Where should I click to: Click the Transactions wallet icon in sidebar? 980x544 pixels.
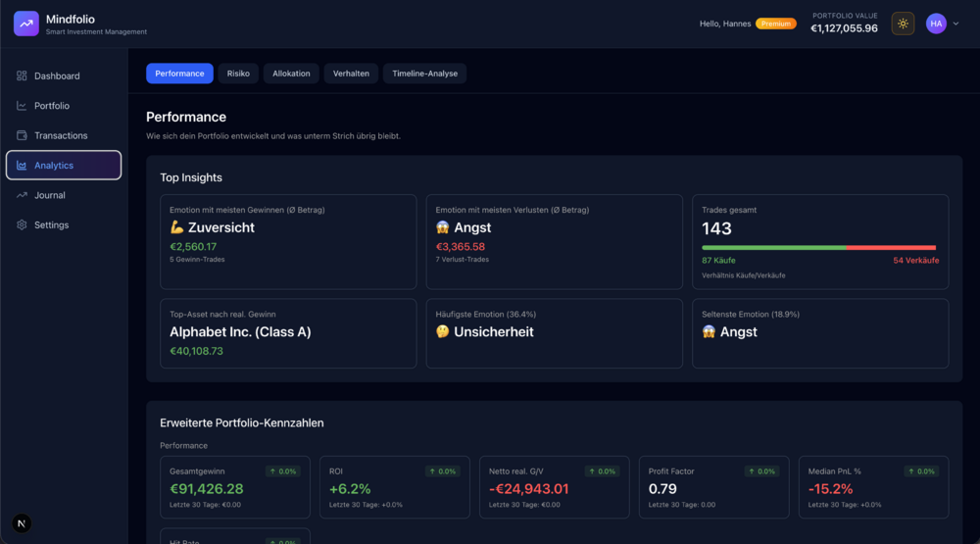click(22, 135)
